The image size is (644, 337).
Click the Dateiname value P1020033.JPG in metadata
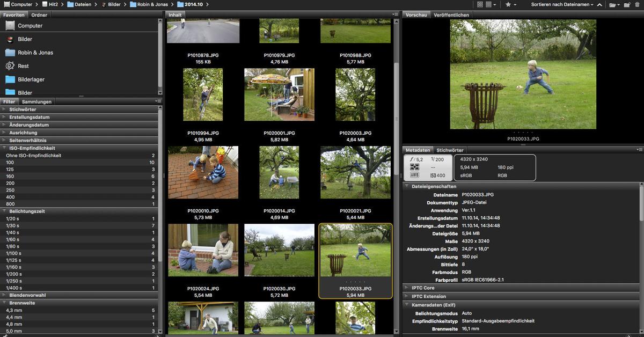[x=478, y=195]
